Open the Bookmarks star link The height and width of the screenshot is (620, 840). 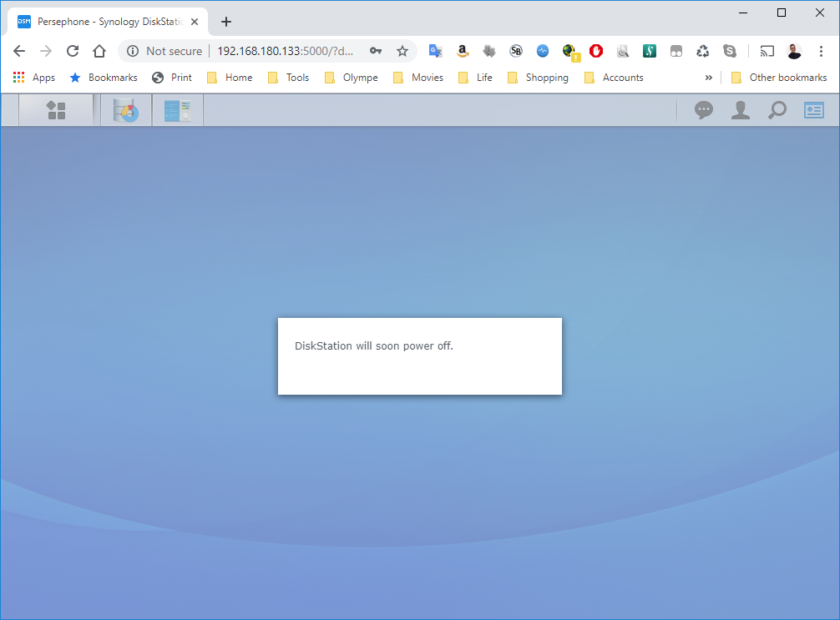104,78
